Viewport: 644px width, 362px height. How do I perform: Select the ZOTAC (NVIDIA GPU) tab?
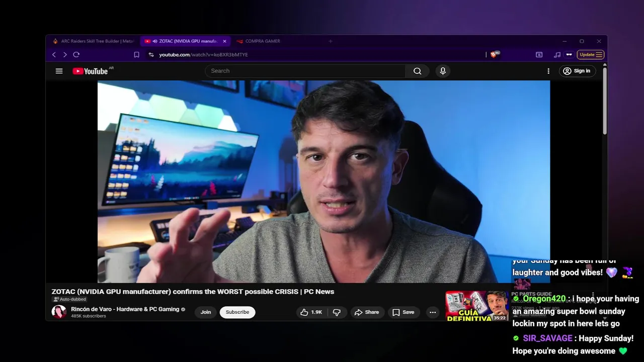185,41
